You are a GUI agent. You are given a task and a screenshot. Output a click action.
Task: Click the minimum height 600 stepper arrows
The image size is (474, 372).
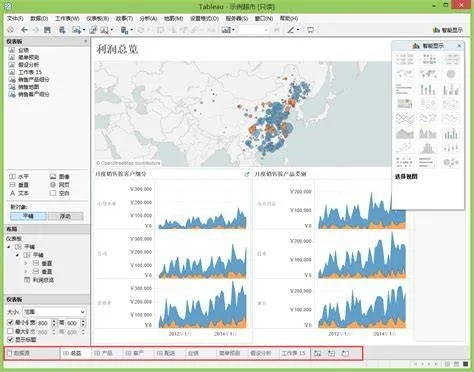[x=83, y=323]
